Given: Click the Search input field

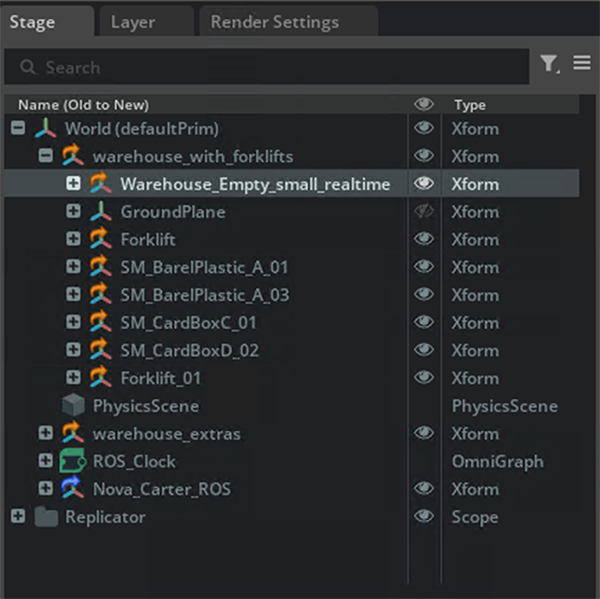Looking at the screenshot, I should pos(270,68).
